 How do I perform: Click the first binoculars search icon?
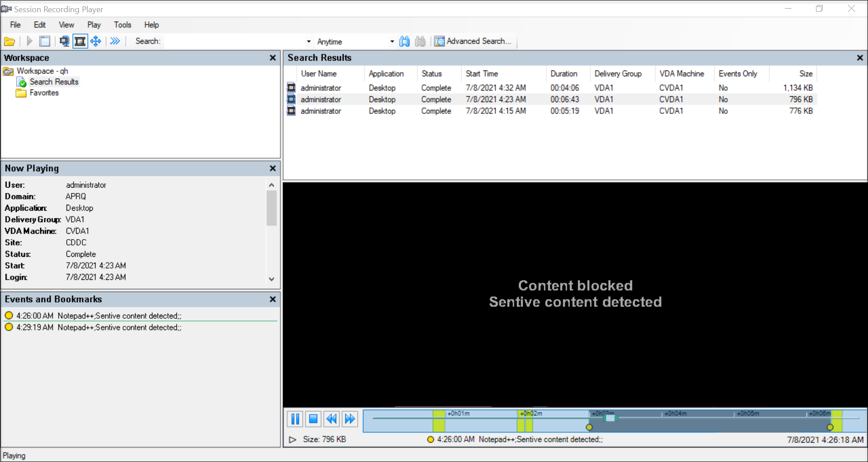pos(405,41)
